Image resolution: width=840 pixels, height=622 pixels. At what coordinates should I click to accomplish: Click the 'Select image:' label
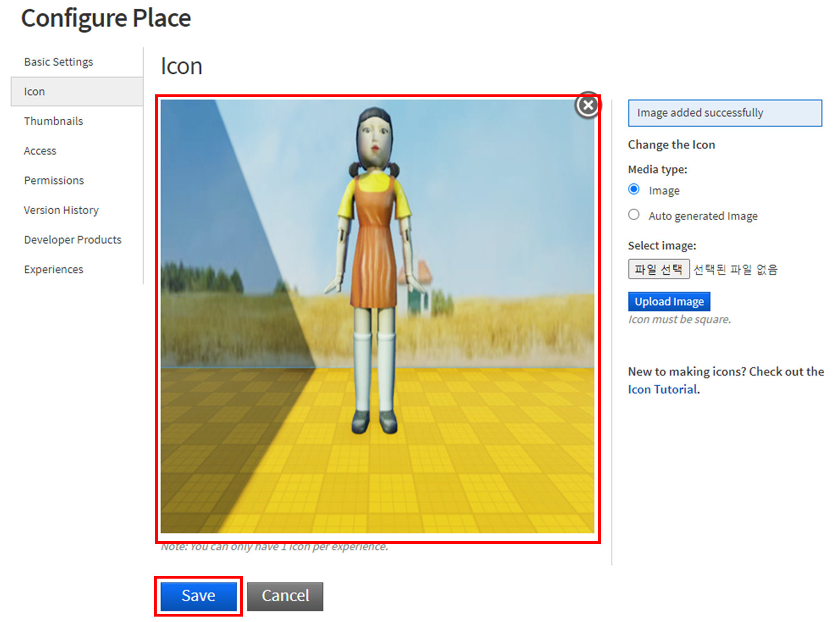coord(662,246)
